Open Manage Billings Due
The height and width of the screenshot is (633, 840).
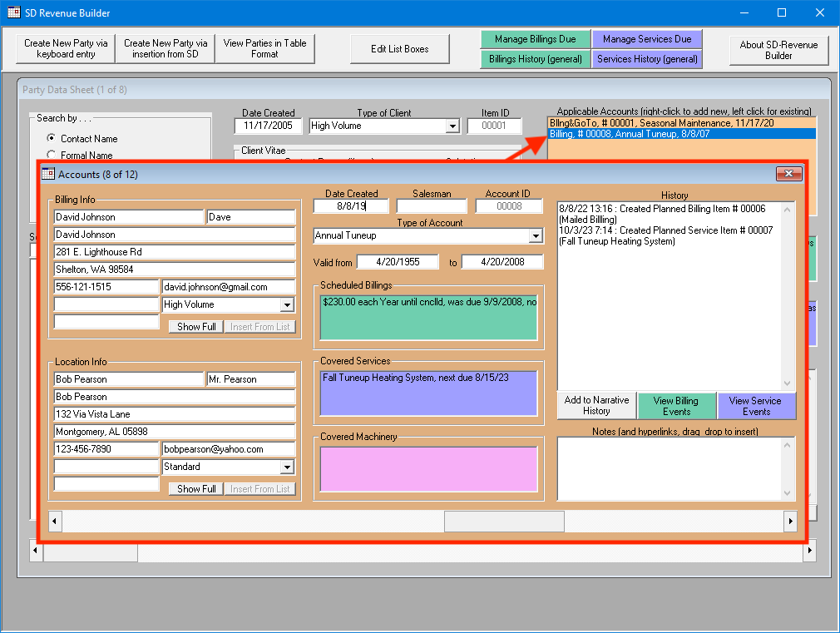click(535, 38)
